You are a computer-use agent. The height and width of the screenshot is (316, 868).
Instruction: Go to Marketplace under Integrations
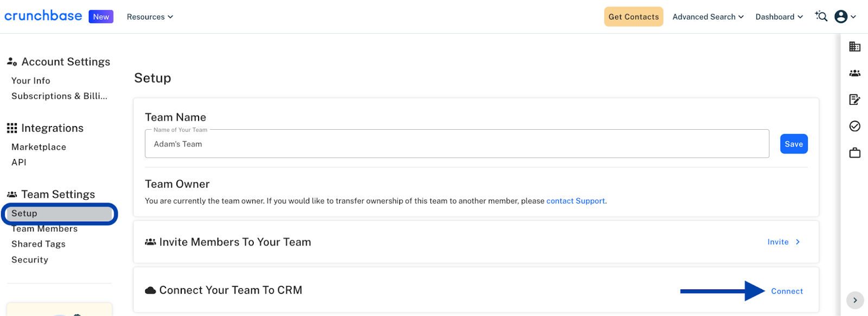(x=39, y=147)
